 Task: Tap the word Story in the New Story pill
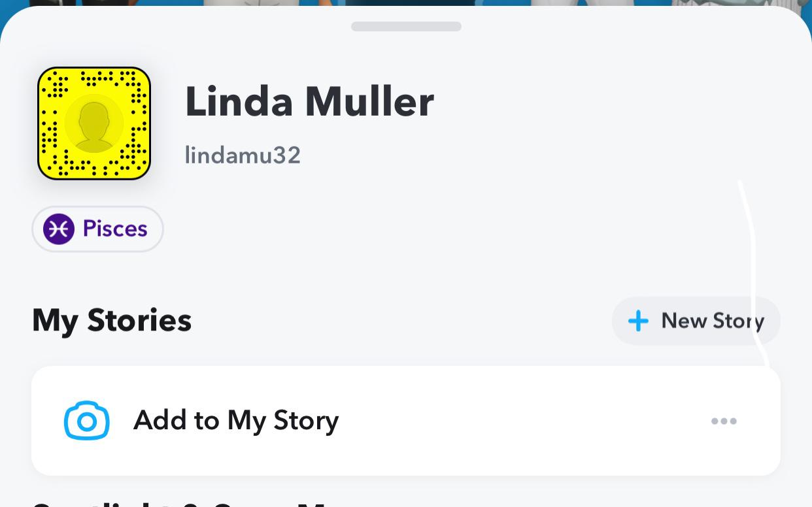click(x=738, y=321)
